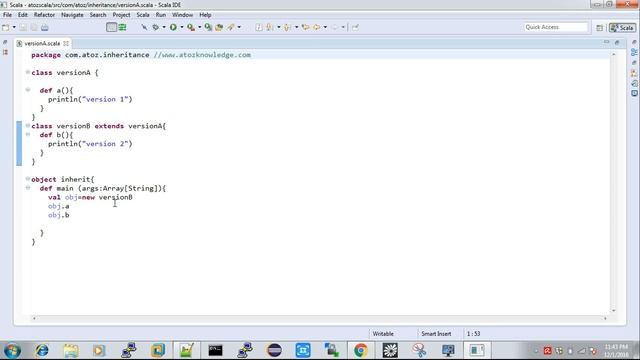Open the New file dropdown arrow
The height and width of the screenshot is (360, 640).
pos(14,27)
